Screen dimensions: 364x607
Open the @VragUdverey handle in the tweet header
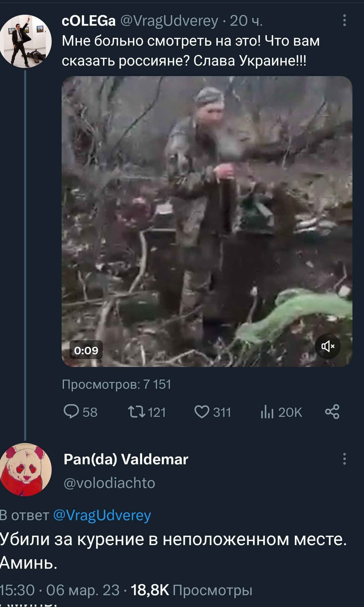169,21
